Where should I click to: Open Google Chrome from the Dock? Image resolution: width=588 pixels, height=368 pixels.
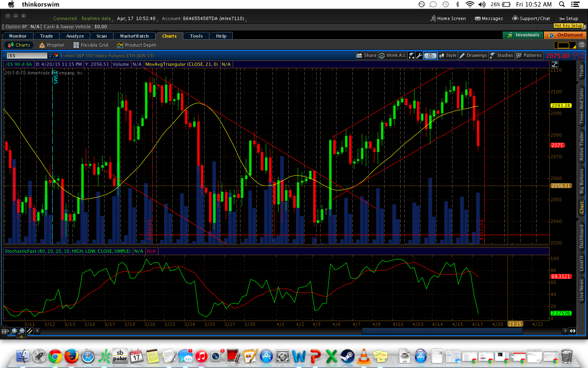pyautogui.click(x=55, y=357)
